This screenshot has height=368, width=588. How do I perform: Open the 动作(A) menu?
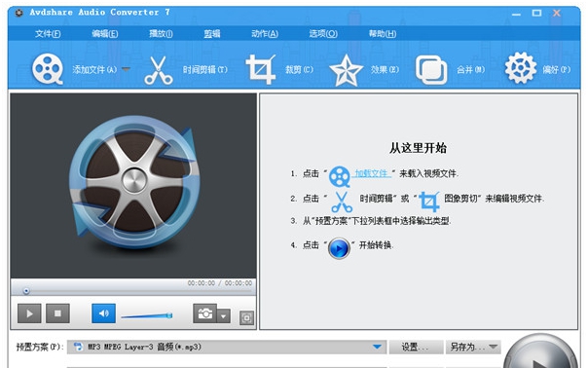click(265, 34)
